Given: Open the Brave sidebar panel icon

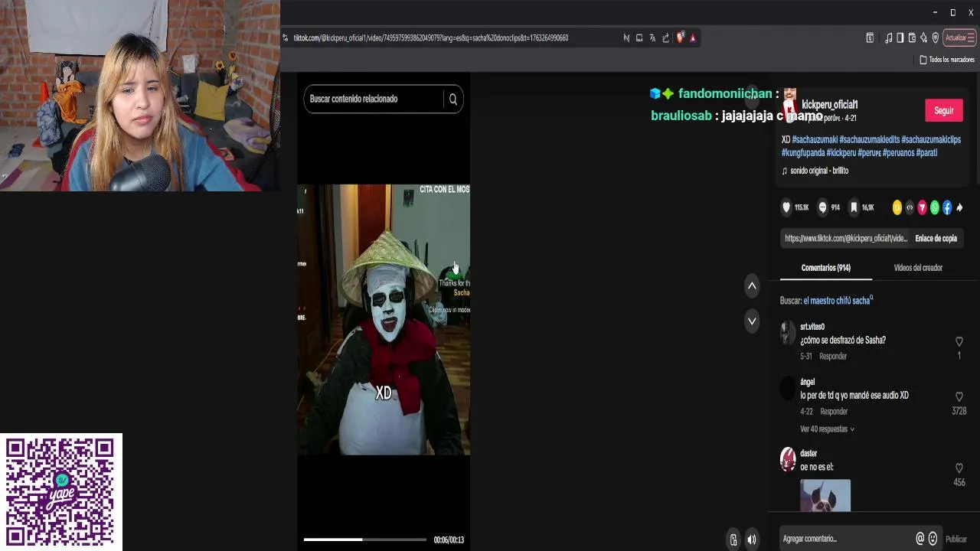Looking at the screenshot, I should pos(900,37).
